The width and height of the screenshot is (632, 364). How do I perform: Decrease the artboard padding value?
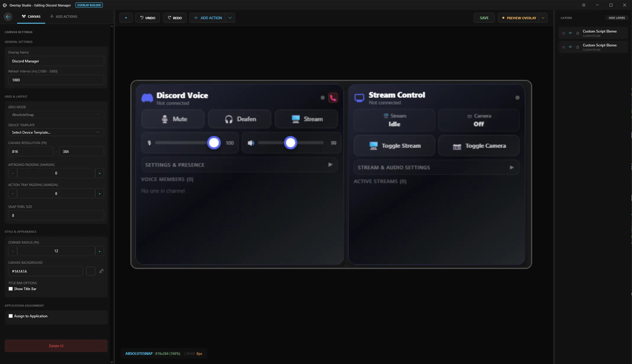click(x=13, y=173)
